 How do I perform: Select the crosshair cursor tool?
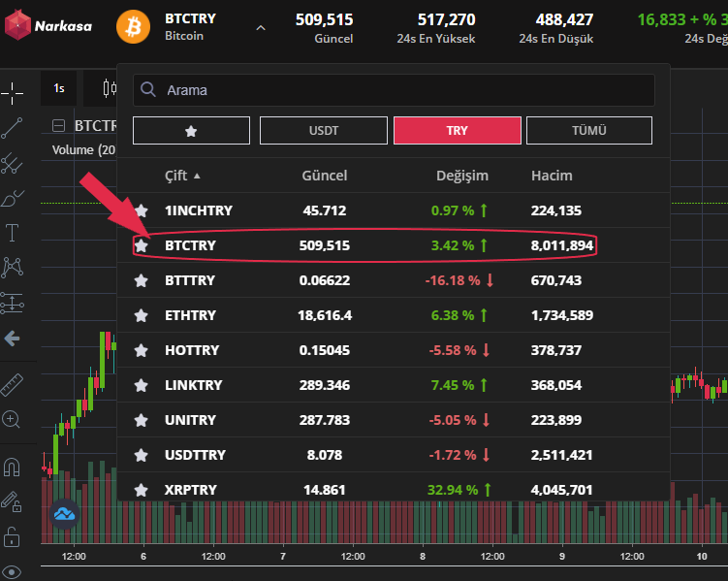(x=12, y=93)
